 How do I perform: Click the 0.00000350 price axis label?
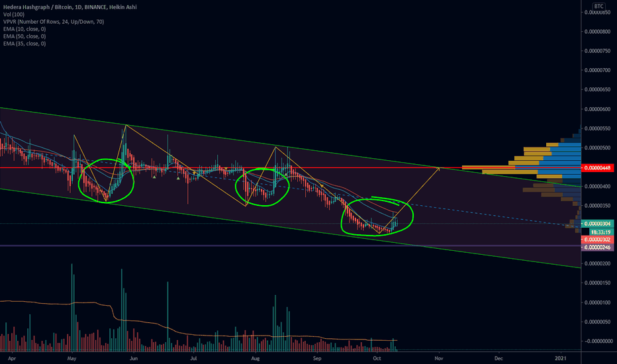[597, 206]
